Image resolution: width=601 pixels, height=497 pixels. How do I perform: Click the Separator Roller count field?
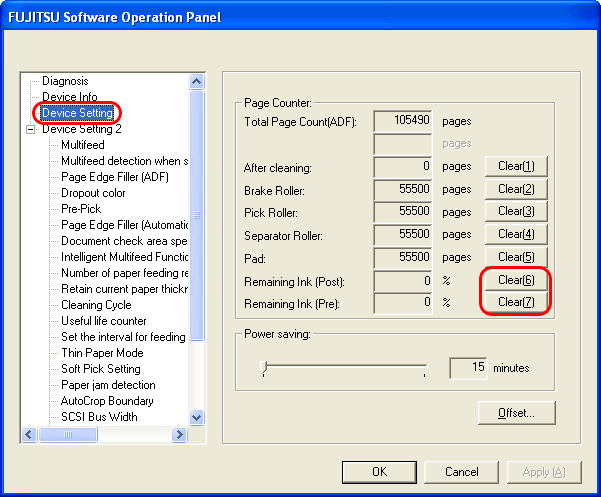pos(403,235)
